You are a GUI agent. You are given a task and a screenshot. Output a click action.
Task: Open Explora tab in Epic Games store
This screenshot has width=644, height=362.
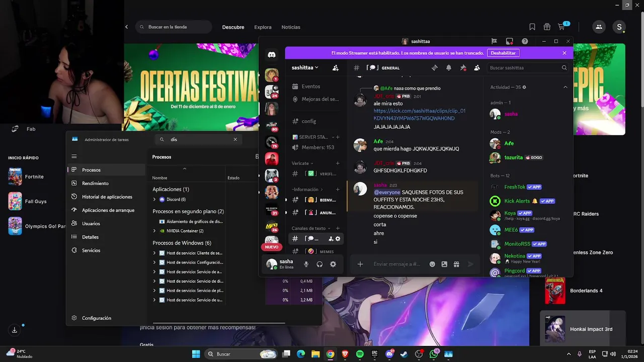click(x=263, y=27)
